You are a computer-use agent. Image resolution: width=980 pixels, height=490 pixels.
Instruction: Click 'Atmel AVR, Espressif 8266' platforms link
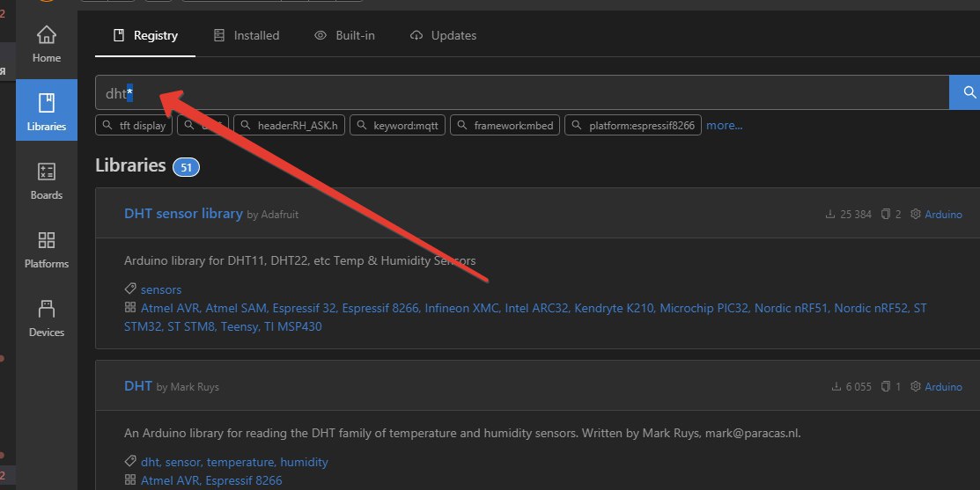(211, 480)
